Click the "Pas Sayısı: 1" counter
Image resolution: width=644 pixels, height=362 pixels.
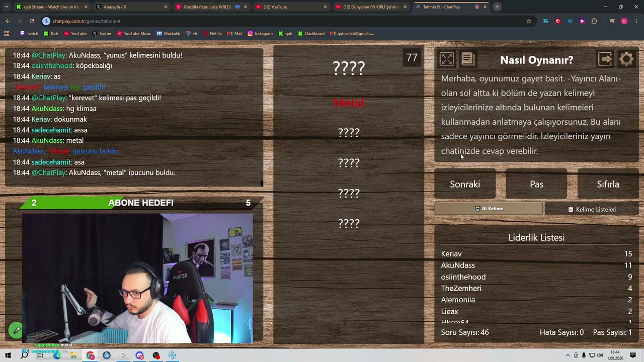(x=612, y=332)
